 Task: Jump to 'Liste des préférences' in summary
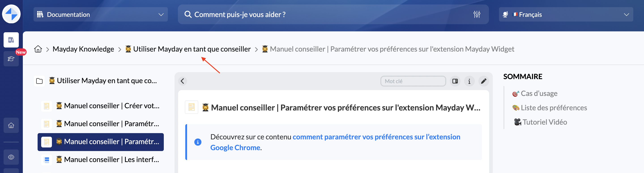554,108
